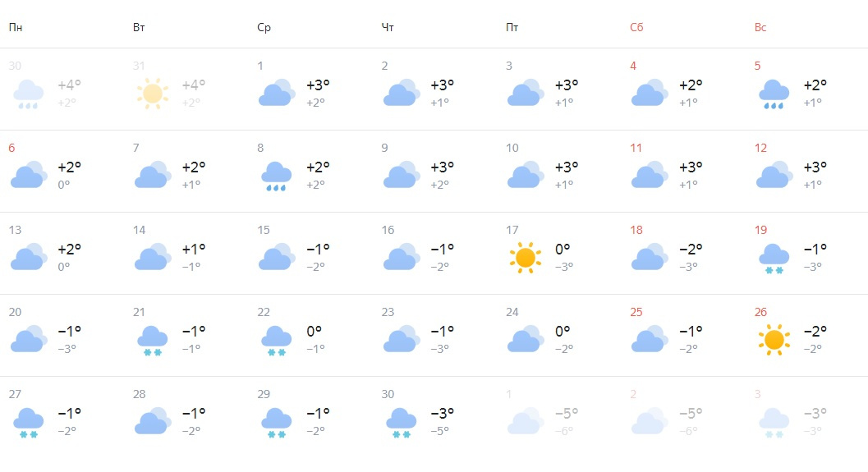Screen dimensions: 868x472
Task: Open the forecast for red-numbered day 6
Action: pos(64,171)
